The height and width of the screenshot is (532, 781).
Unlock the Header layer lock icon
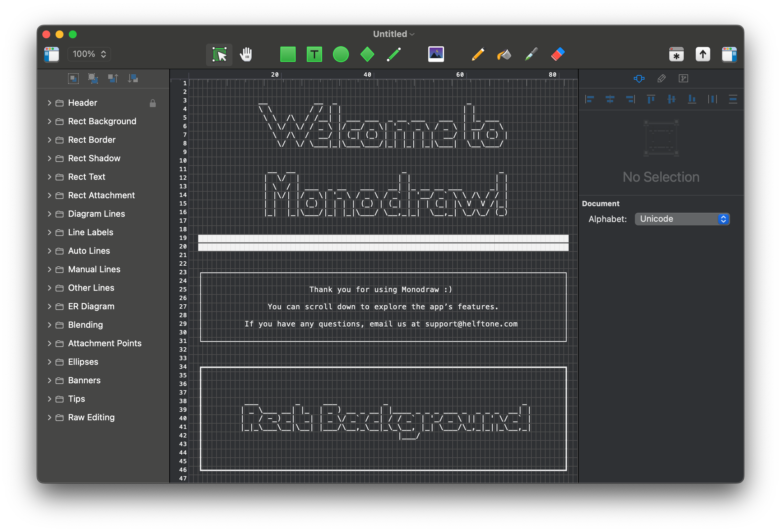click(x=152, y=103)
